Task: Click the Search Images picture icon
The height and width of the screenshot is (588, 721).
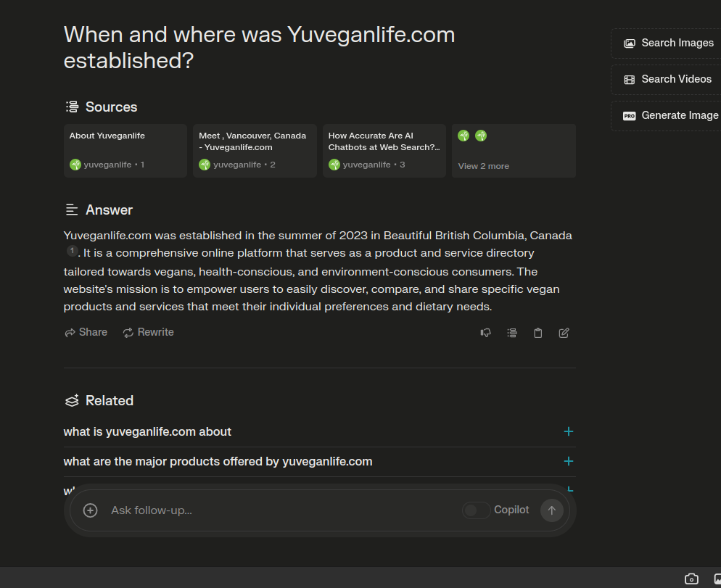Action: pos(629,44)
